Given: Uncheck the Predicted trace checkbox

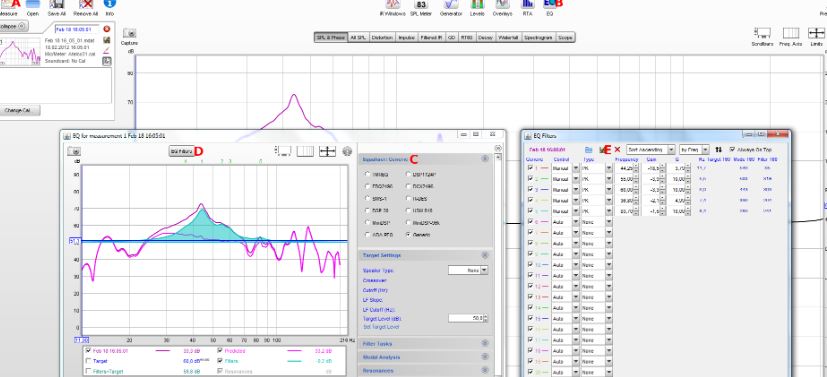Looking at the screenshot, I should (220, 351).
